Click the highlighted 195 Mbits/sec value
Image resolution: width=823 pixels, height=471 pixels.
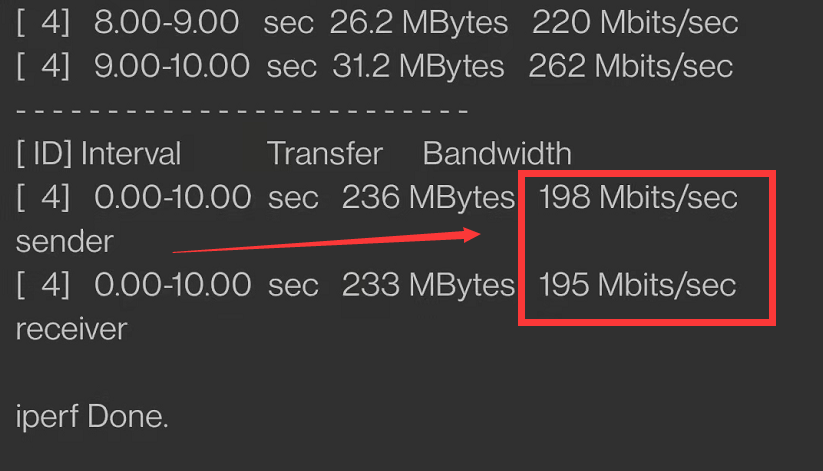click(x=638, y=284)
